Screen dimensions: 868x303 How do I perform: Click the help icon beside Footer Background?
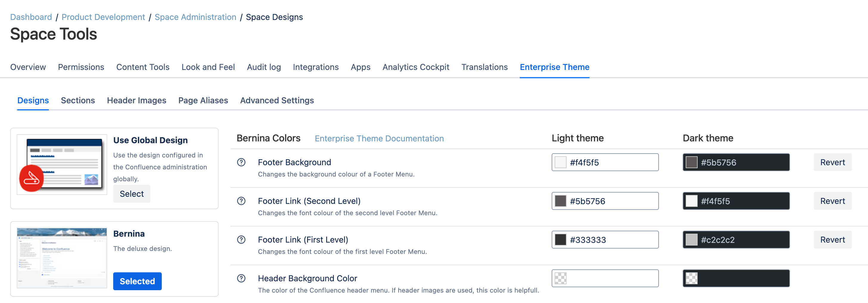pos(241,163)
